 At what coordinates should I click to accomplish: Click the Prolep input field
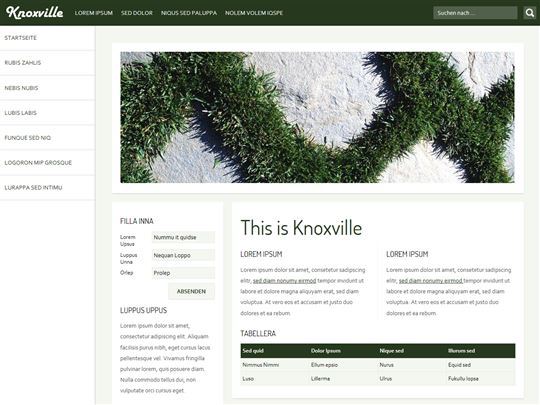(183, 273)
